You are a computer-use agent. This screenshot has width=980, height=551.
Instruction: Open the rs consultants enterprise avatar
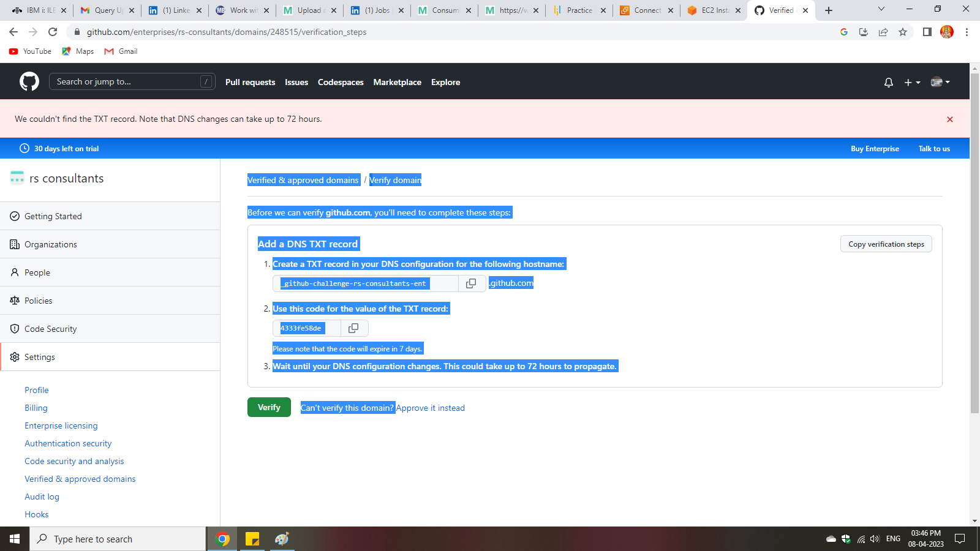[x=17, y=178]
